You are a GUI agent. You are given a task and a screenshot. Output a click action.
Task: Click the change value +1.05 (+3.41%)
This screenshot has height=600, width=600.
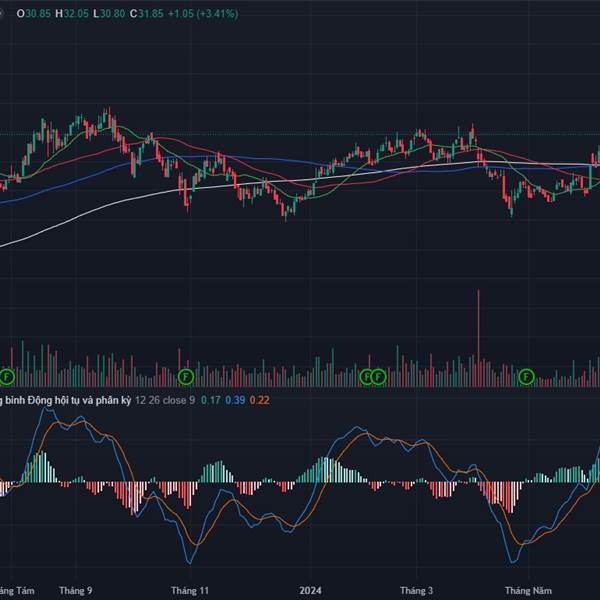(203, 14)
